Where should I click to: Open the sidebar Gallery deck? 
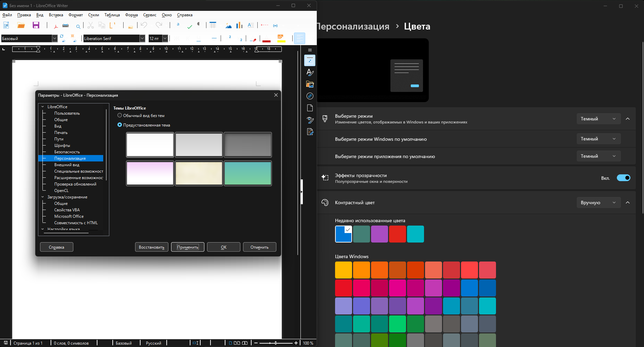coord(310,84)
